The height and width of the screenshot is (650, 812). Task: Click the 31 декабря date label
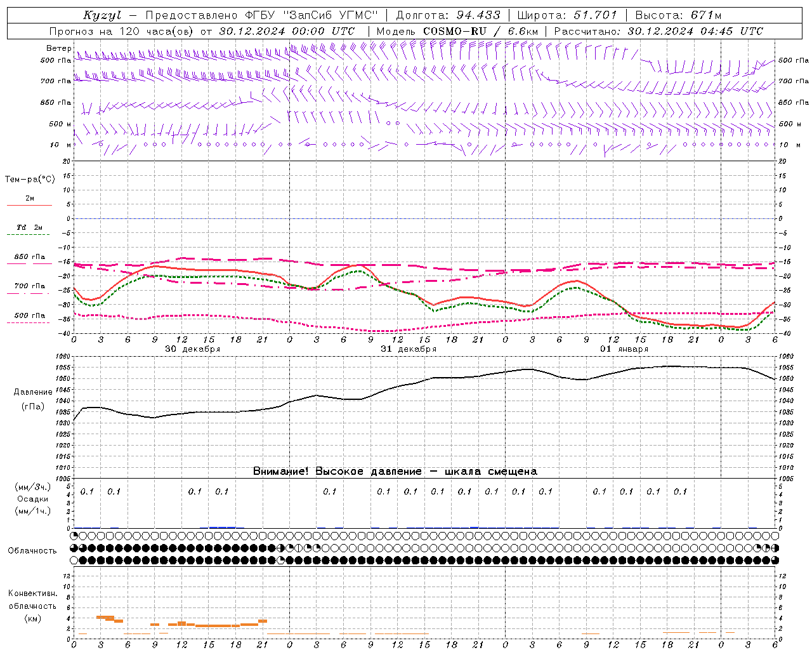(x=409, y=349)
